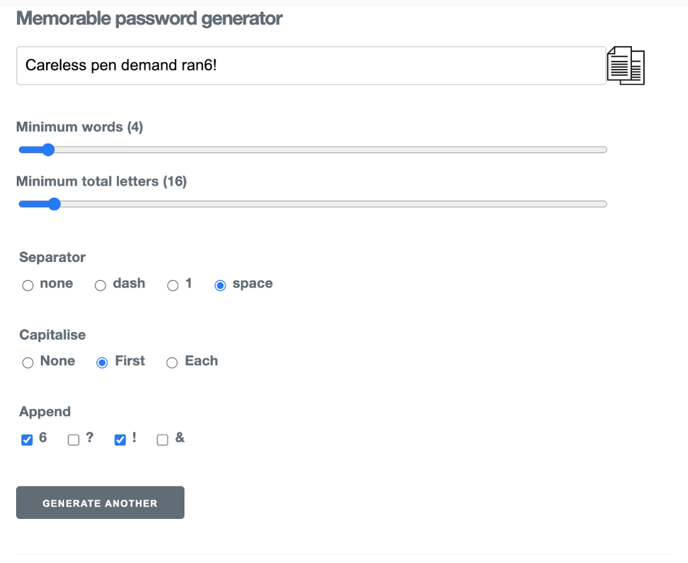Viewport: 688px width, 563px height.
Task: Select the 'none' separator option
Action: (28, 285)
